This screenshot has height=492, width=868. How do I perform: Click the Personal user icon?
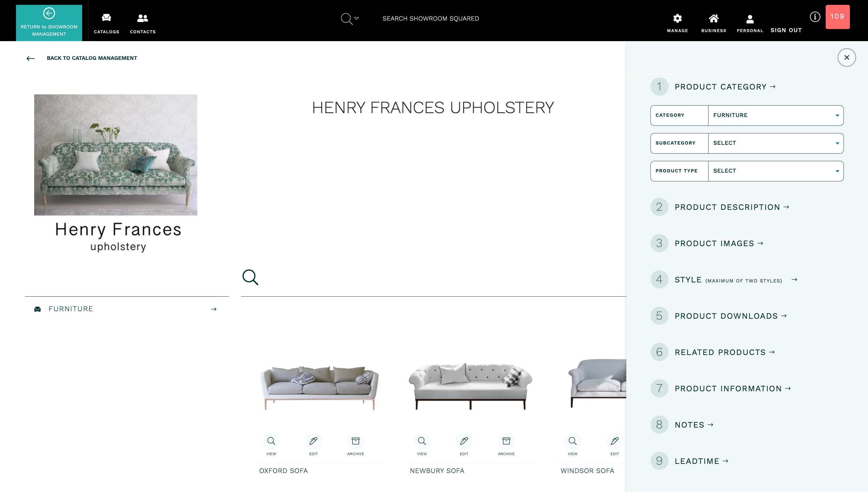(x=750, y=19)
